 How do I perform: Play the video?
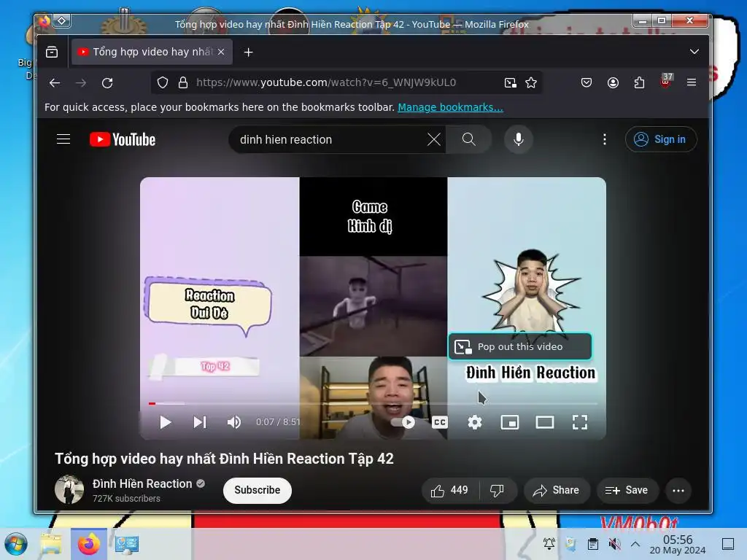[x=166, y=422]
